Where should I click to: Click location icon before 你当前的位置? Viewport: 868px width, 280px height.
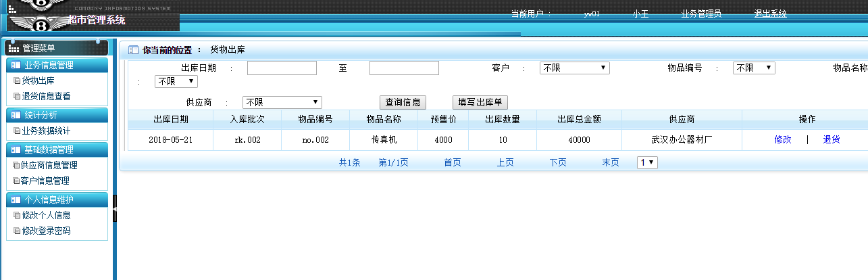[133, 50]
